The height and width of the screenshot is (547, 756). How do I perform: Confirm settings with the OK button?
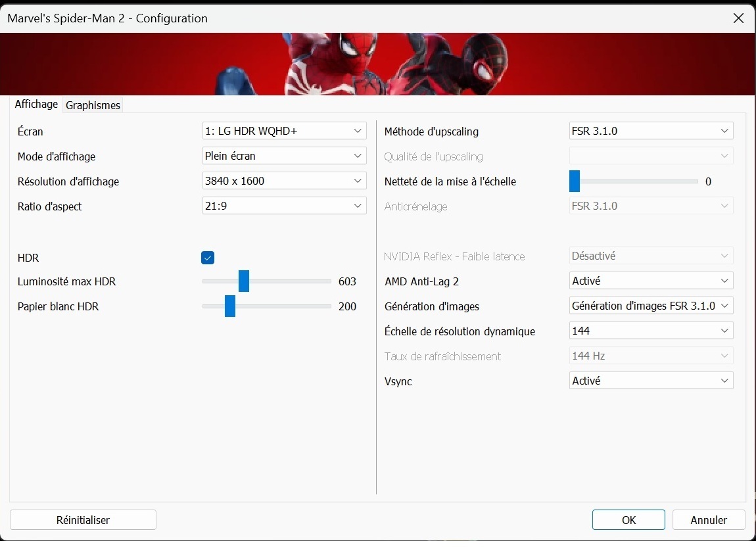coord(628,520)
